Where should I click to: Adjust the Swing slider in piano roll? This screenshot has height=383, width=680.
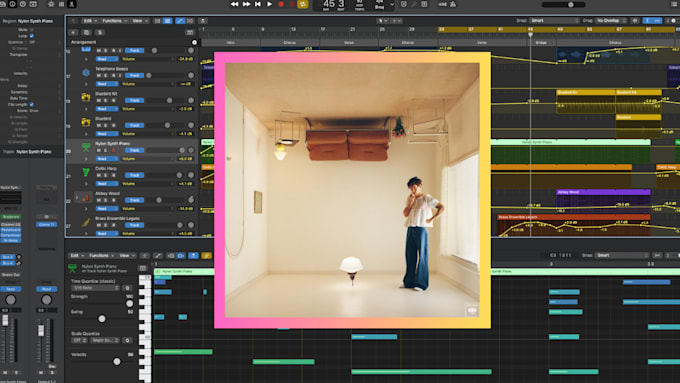101,319
